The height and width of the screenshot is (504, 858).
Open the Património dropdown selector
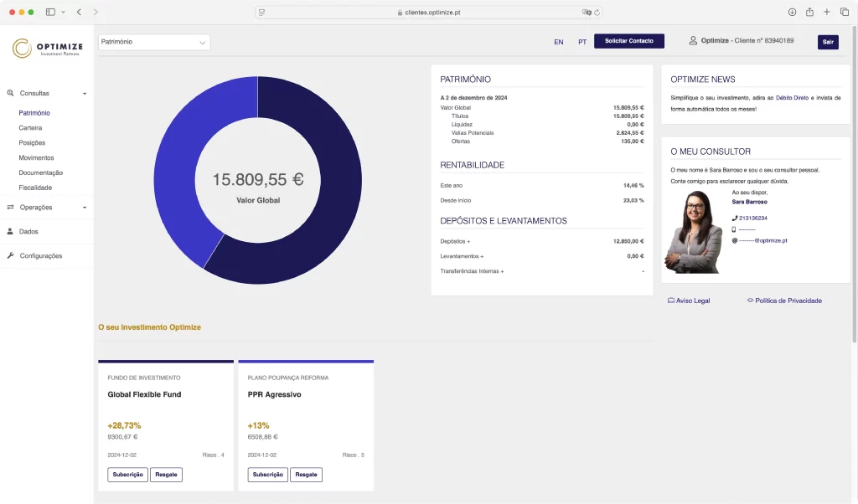pos(154,42)
